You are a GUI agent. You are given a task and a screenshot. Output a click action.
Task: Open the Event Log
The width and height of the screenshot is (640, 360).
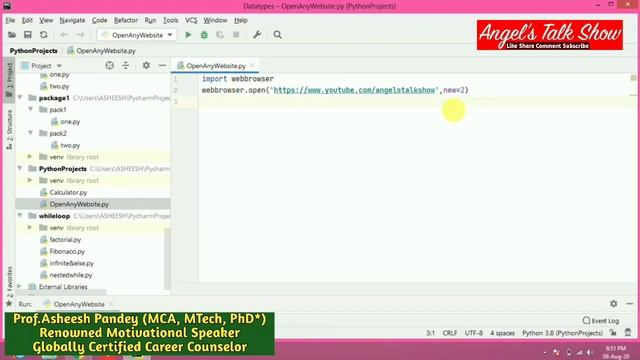601,321
